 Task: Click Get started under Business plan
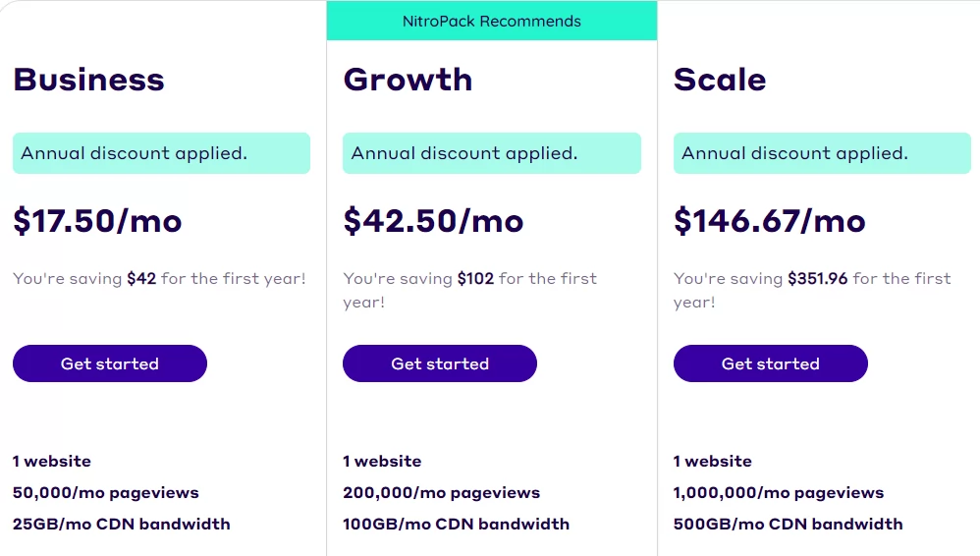(x=109, y=363)
